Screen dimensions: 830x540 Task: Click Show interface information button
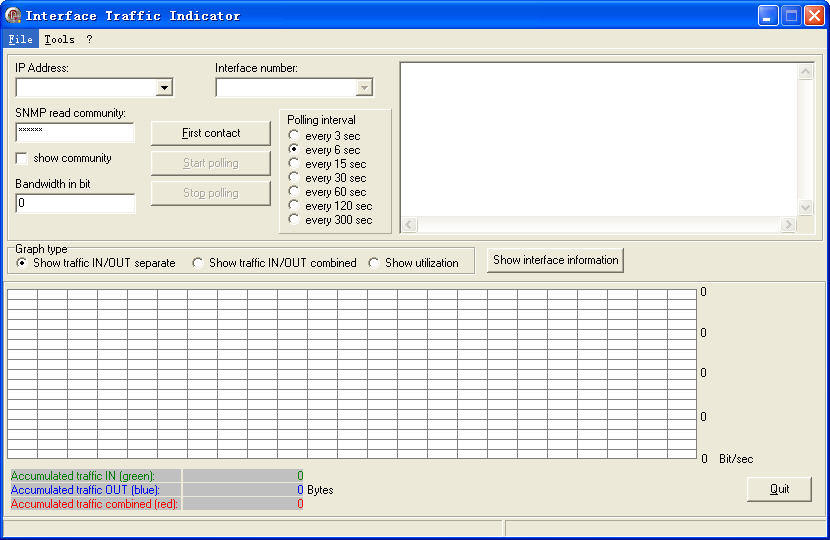point(555,260)
